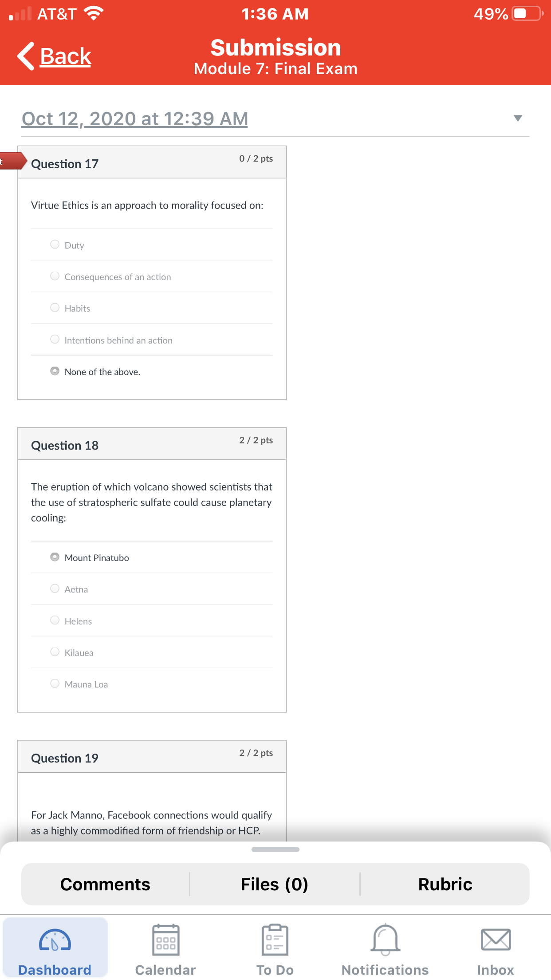Switch to the Comments tab

[x=106, y=884]
